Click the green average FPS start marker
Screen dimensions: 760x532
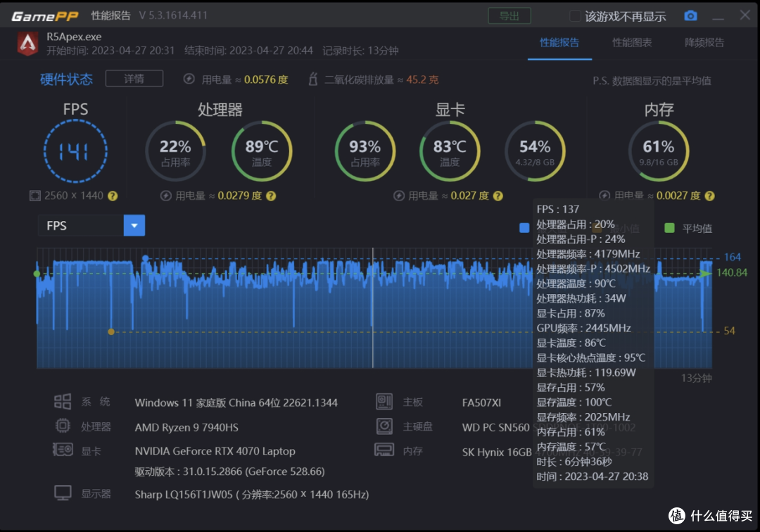[37, 274]
